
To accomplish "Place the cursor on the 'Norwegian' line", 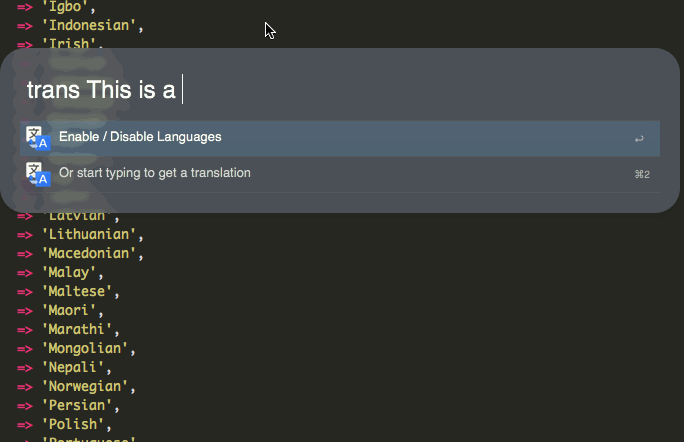I will tap(86, 387).
